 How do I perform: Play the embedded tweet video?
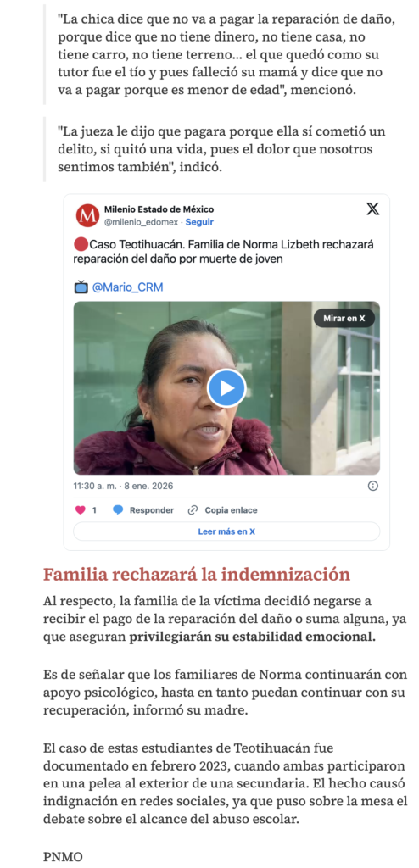pos(226,388)
